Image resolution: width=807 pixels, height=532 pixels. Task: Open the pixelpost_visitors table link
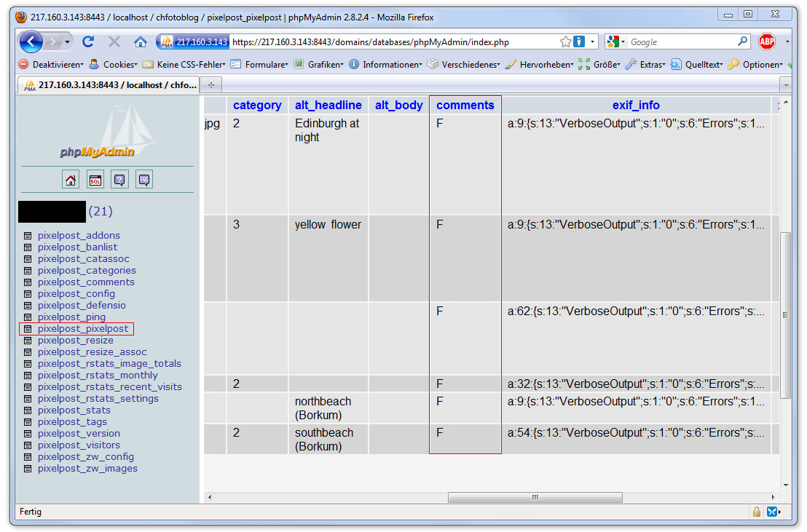(79, 445)
